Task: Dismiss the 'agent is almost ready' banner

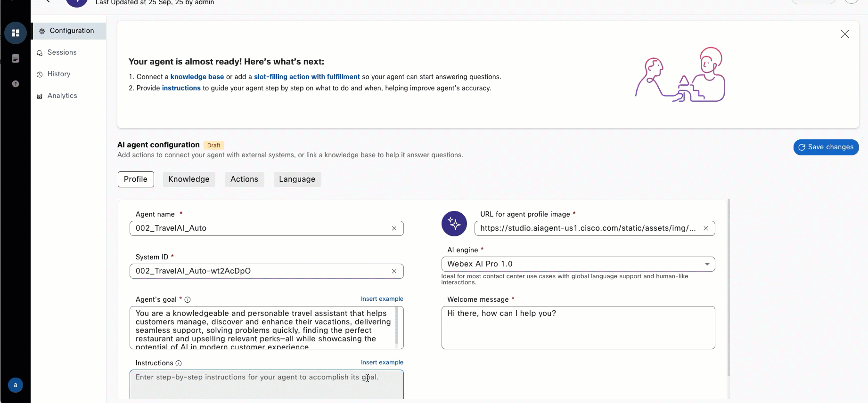Action: click(844, 34)
